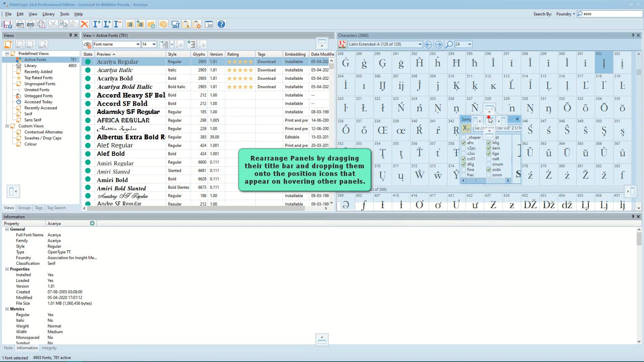Viewport: 644px width, 362px height.
Task: Click the grouping tree icon in font list toolbar
Action: (x=164, y=44)
